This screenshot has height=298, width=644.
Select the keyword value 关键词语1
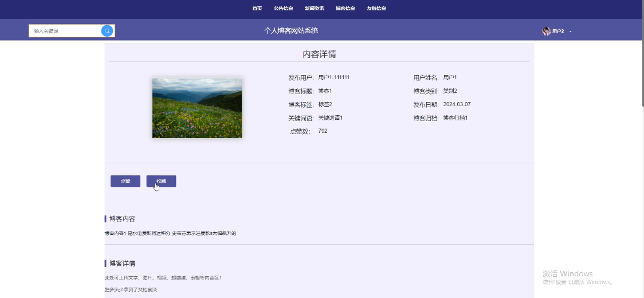(330, 118)
